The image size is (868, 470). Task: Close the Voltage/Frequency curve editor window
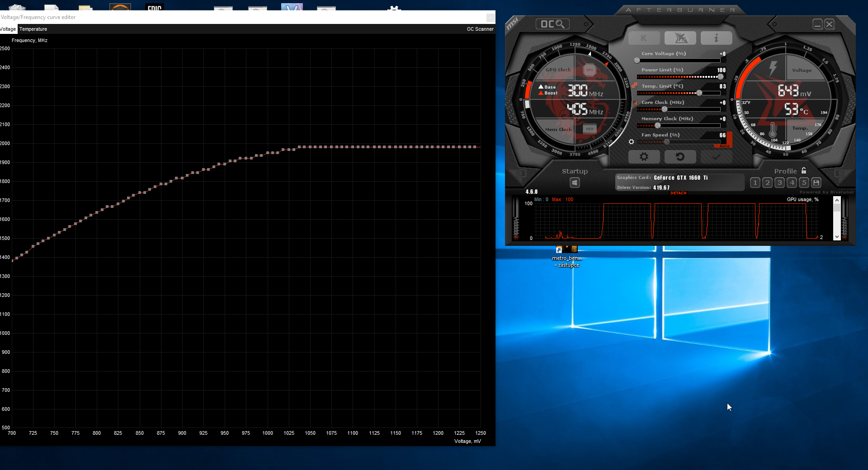(x=490, y=17)
